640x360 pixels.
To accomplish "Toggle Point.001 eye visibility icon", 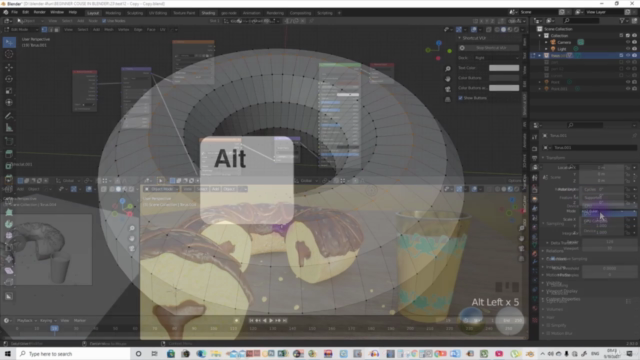I will [x=628, y=88].
